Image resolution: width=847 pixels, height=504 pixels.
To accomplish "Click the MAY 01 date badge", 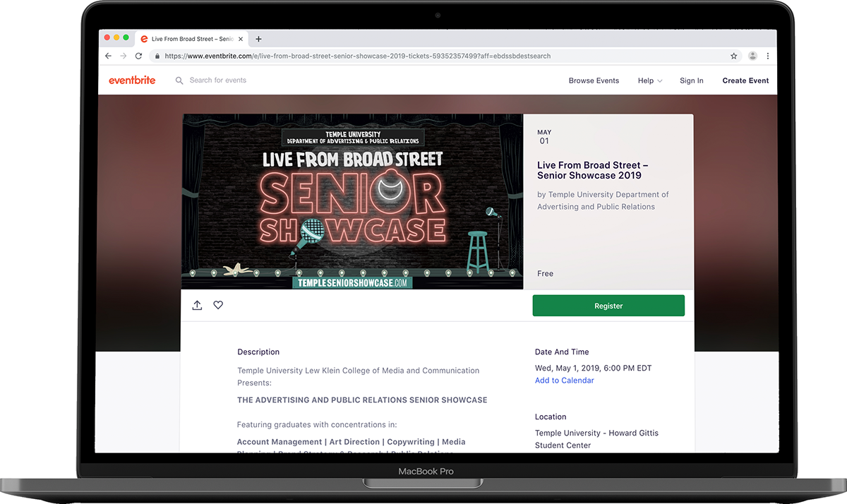I will tap(544, 137).
